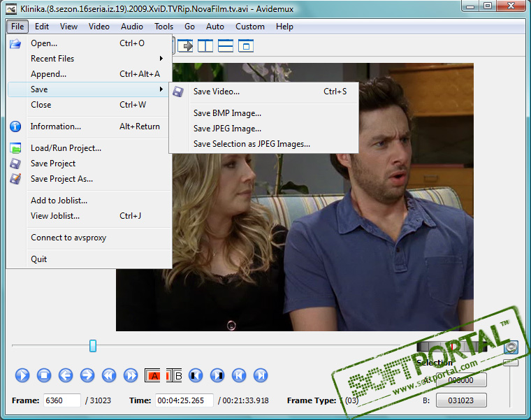531x420 pixels.
Task: Choose Save Selection as JPEG Images...
Action: tap(264, 144)
